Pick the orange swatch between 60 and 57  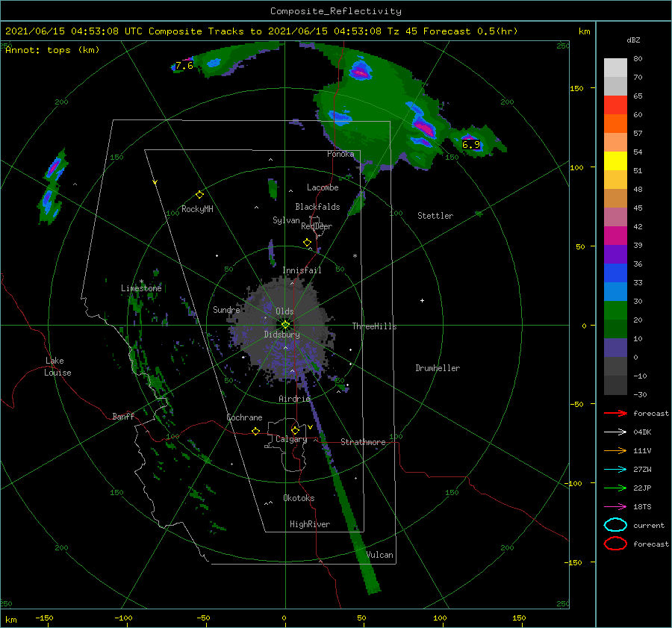615,124
